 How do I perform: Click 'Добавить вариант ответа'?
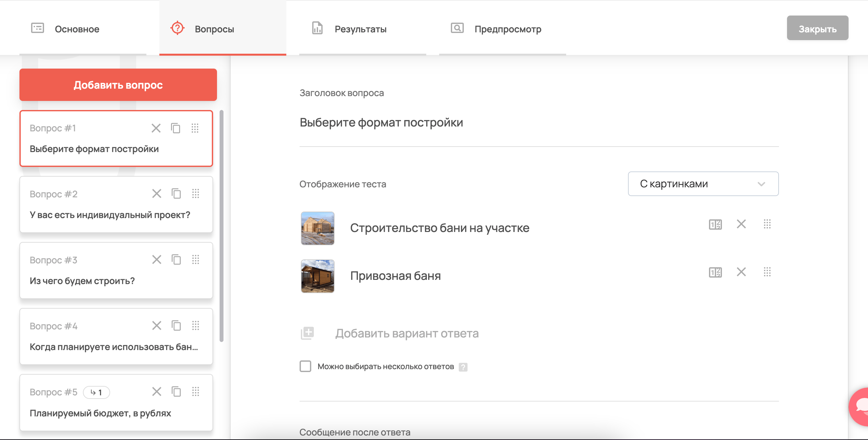coord(407,333)
